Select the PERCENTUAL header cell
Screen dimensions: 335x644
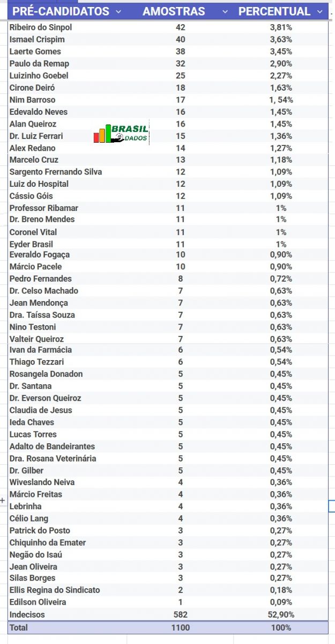click(274, 11)
